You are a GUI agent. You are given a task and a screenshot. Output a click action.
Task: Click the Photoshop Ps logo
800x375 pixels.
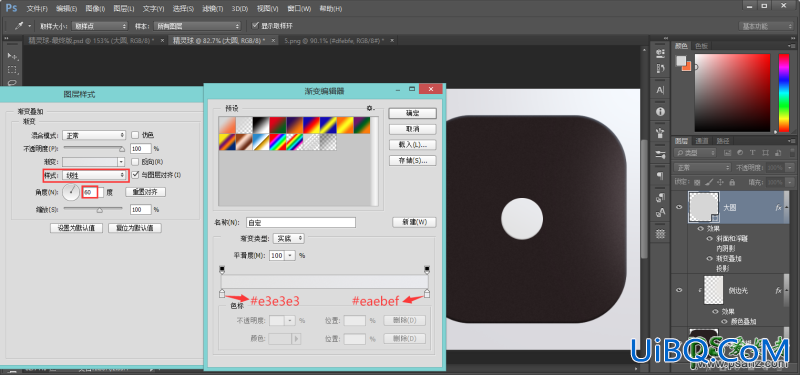[x=11, y=8]
